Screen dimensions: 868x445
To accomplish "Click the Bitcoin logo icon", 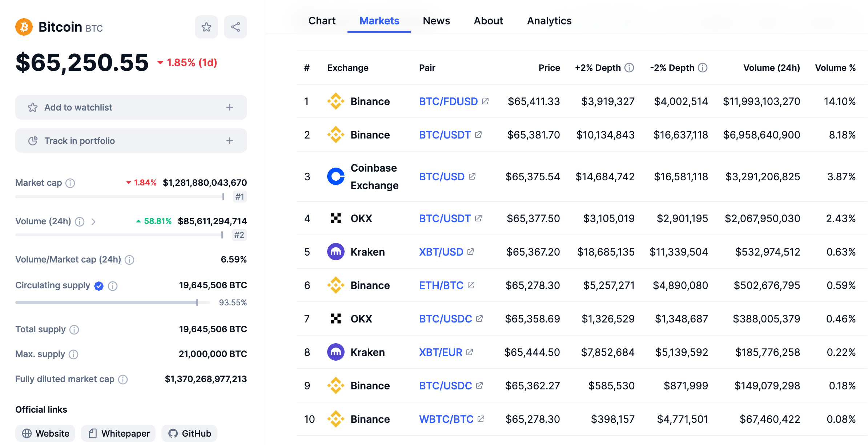I will 24,27.
